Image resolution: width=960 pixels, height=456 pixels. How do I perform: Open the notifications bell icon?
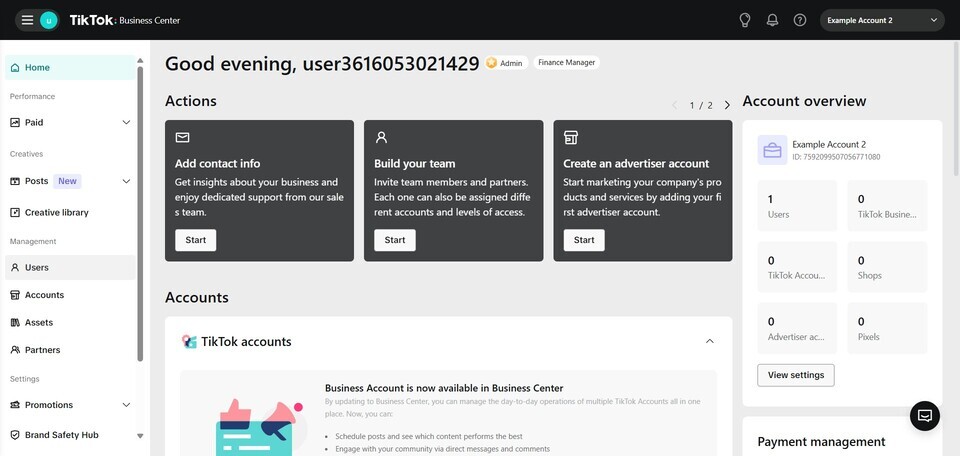[772, 20]
